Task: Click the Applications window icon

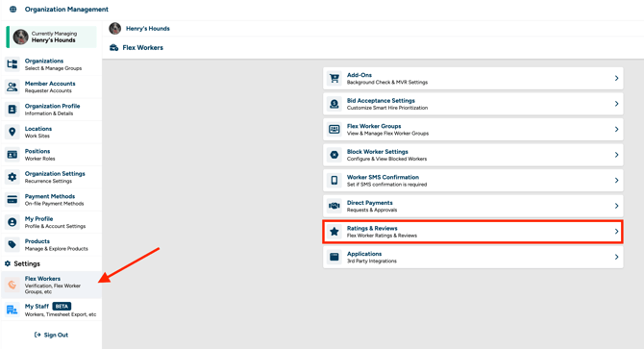Action: (334, 257)
